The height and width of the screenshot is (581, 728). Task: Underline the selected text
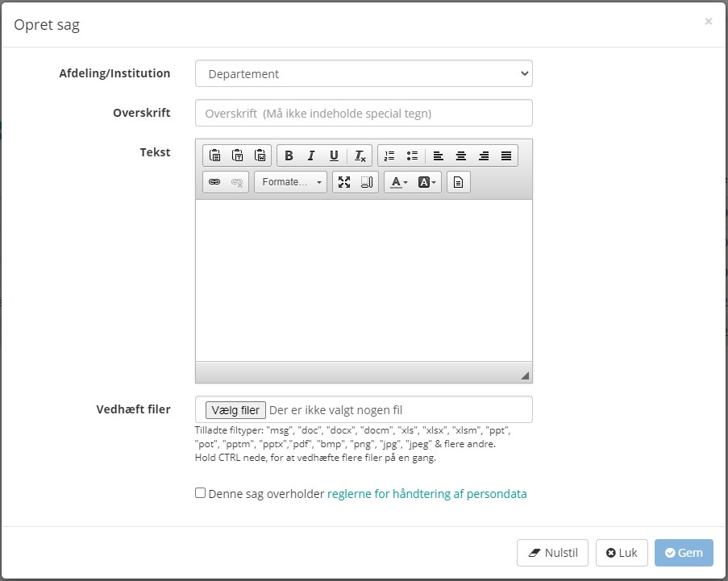click(x=334, y=156)
